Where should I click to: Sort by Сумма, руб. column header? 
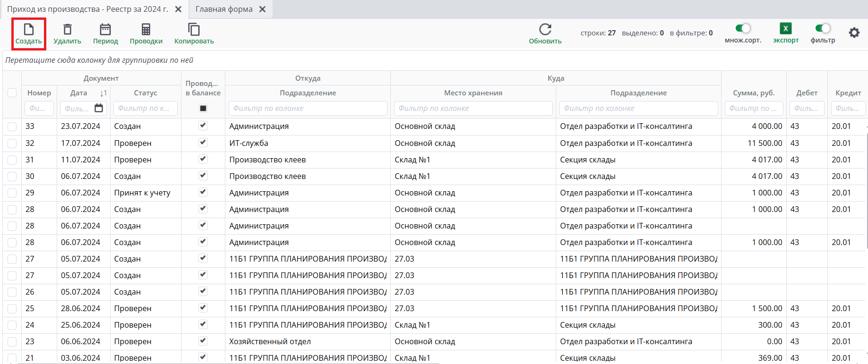(x=753, y=93)
